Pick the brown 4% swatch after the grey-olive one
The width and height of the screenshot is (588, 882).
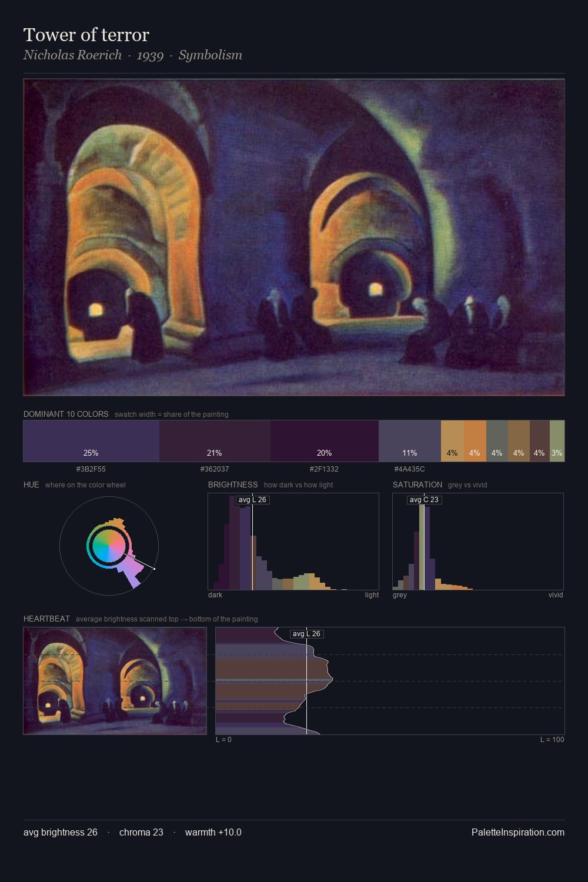[519, 441]
